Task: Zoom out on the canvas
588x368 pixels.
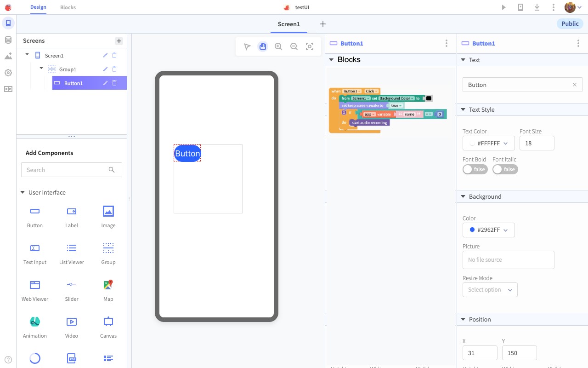Action: tap(294, 46)
